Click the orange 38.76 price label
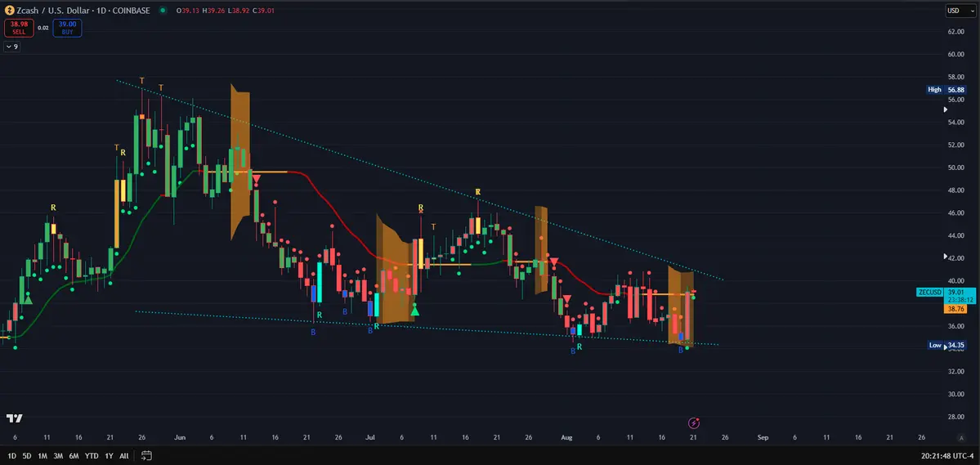Viewport: 980px width, 465px height. click(x=955, y=309)
